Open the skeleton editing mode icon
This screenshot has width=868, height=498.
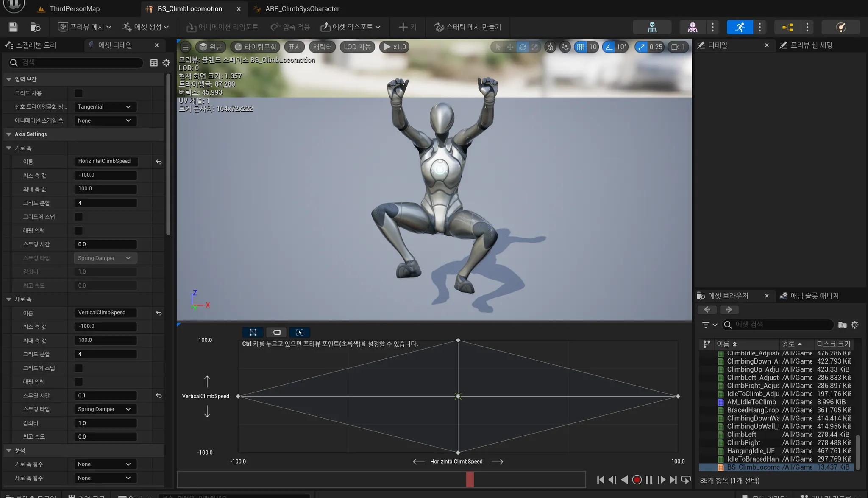652,27
